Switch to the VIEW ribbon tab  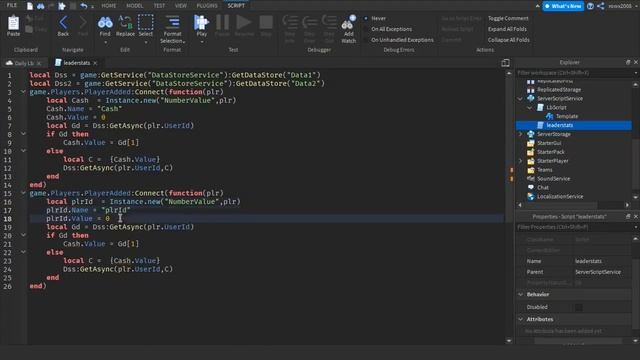[180, 6]
